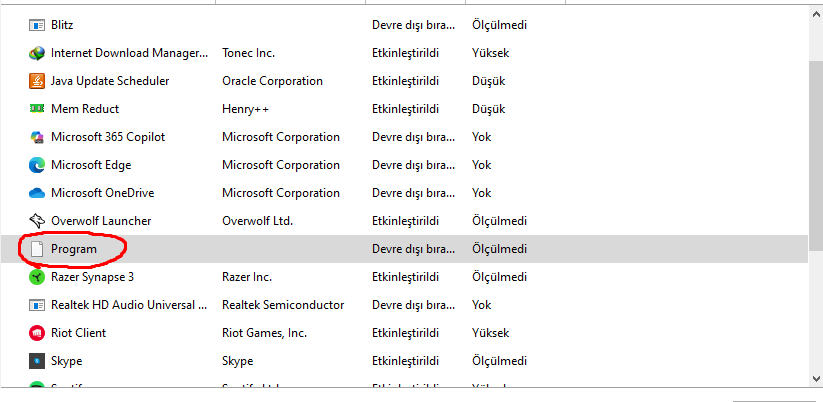823x402 pixels.
Task: Select the Skype icon
Action: pyautogui.click(x=37, y=361)
